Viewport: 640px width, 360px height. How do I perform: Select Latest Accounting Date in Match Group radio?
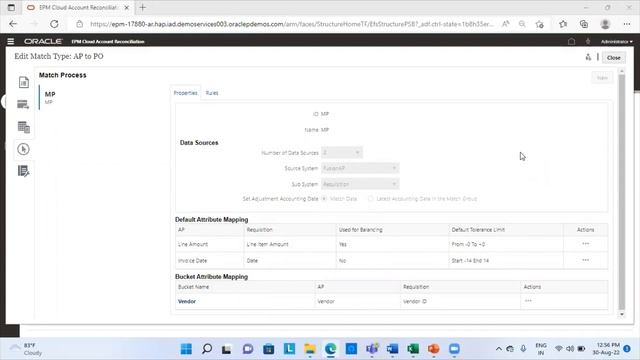click(x=371, y=199)
